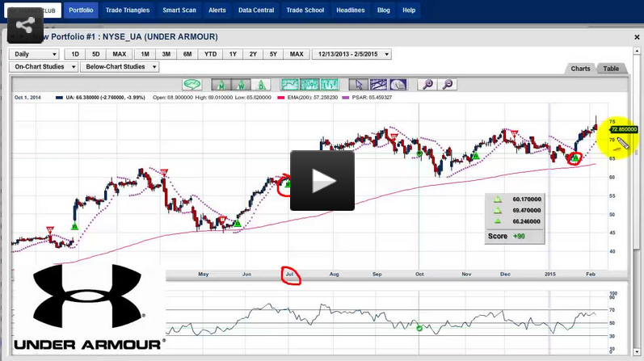Open the Trade School menu

[305, 10]
